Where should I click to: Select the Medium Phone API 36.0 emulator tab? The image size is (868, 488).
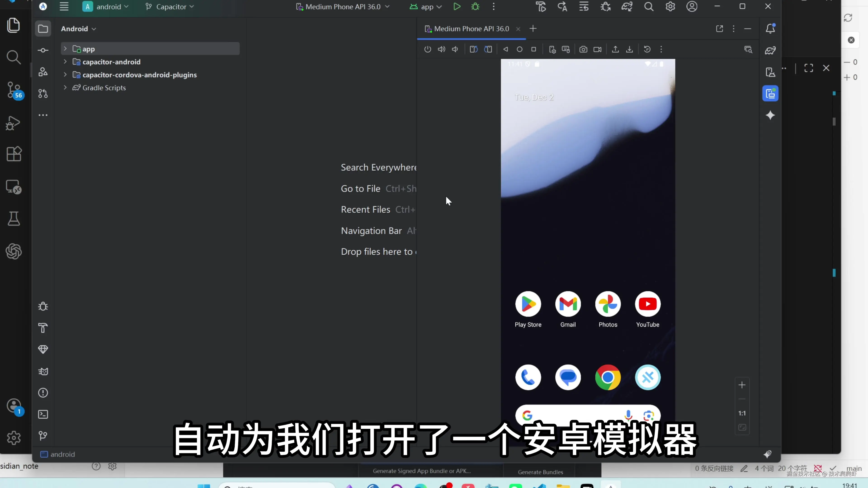click(x=471, y=29)
